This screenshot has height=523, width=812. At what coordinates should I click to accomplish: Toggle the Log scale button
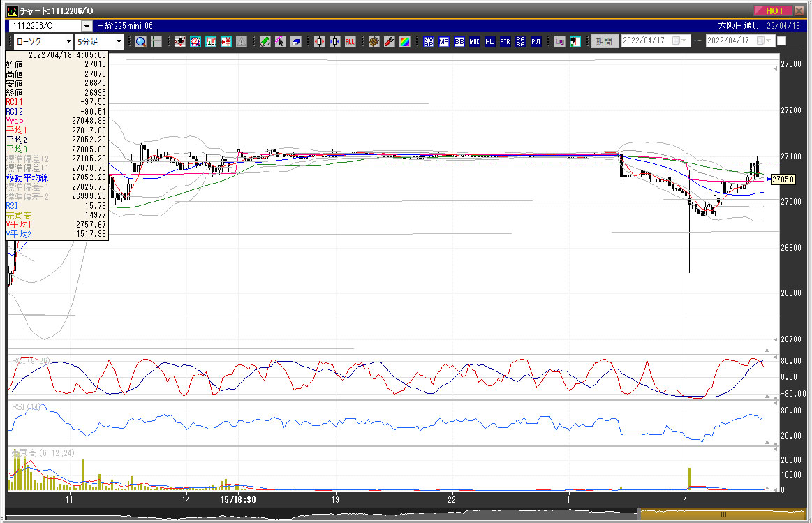tap(559, 42)
